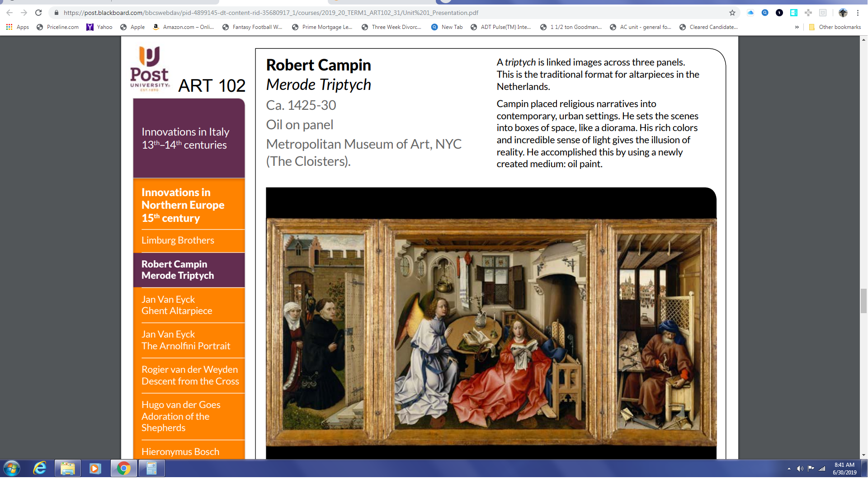The image size is (868, 488).
Task: Click the black circle extension icon
Action: pos(779,13)
